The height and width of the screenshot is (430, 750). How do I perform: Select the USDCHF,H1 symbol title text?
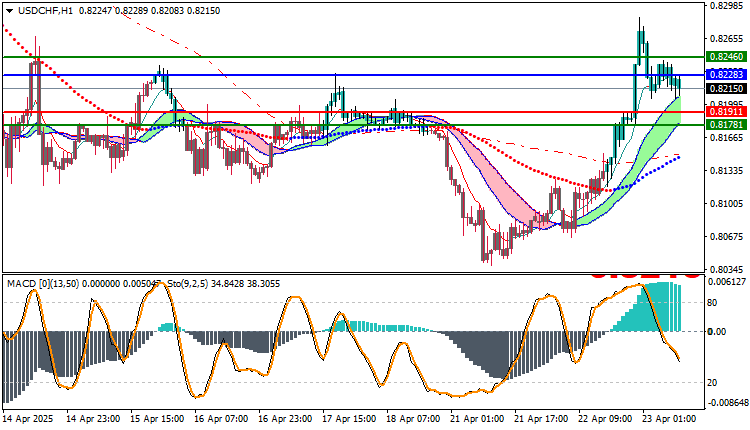pos(45,11)
